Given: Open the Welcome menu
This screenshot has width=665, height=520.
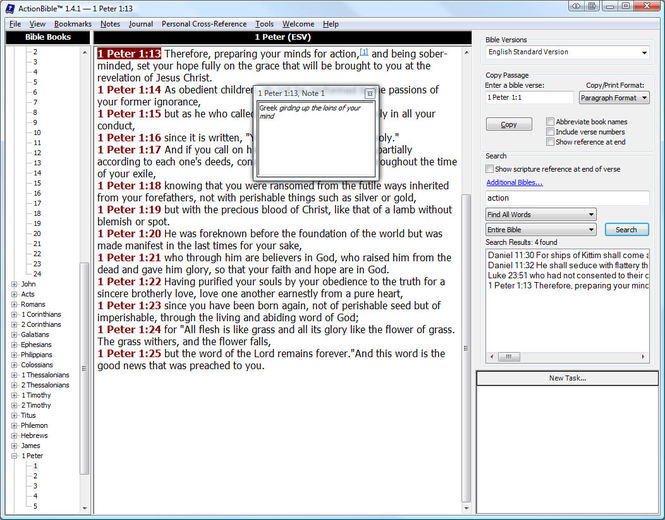Looking at the screenshot, I should [x=298, y=24].
